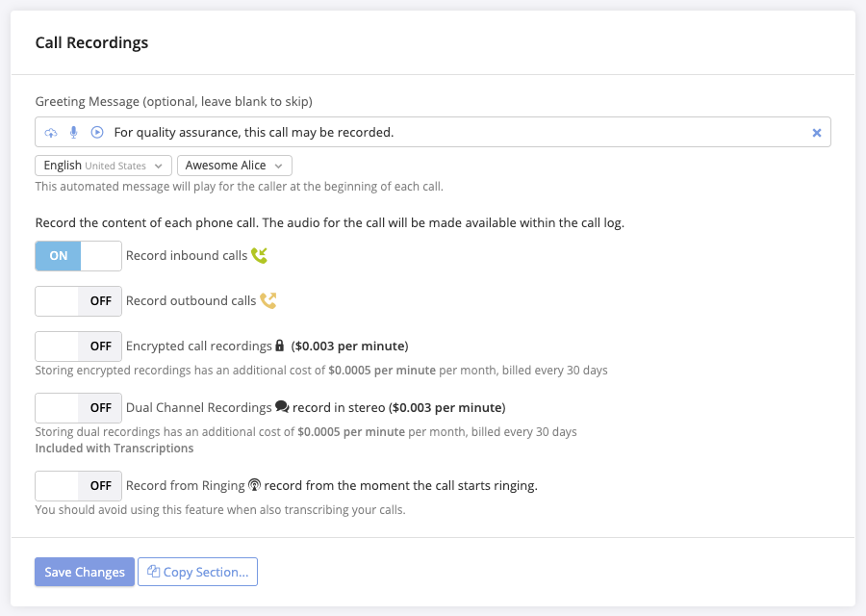Enable Record from Ringing toggle
866x616 pixels.
coord(79,486)
